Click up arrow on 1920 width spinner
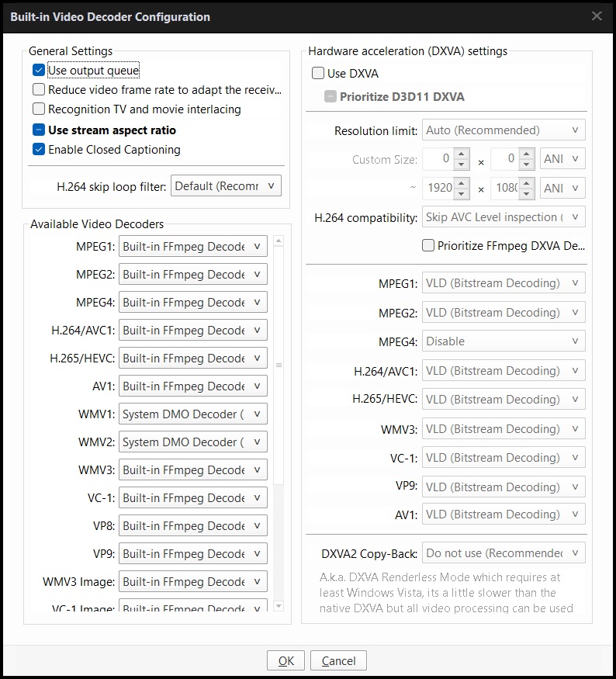 click(x=462, y=182)
